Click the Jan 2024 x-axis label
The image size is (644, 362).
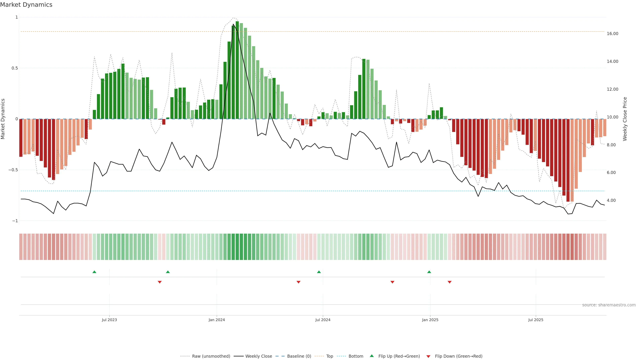click(x=217, y=320)
